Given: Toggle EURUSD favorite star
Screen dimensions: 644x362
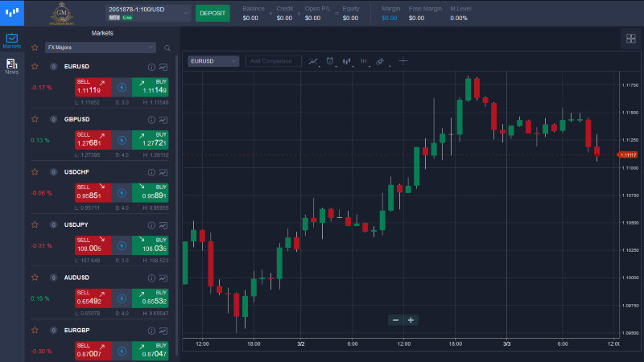Looking at the screenshot, I should (x=35, y=66).
